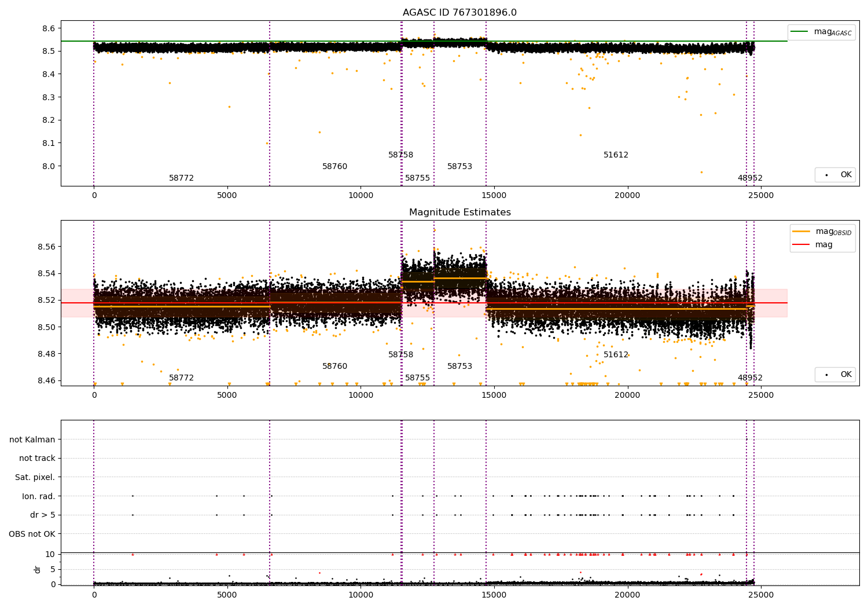Screen dimensions: 868x608
Task: Click the 58755 label in the Magnitude Estimates plot
Action: tap(418, 378)
